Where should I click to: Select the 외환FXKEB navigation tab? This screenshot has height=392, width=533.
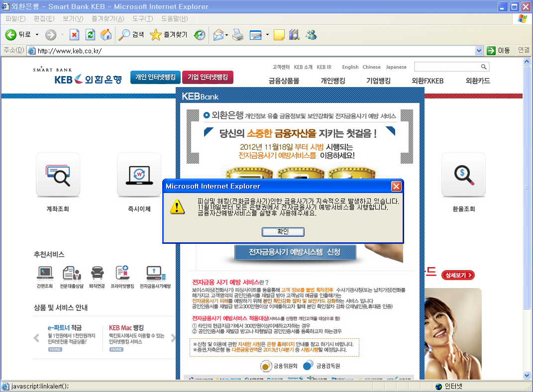tap(427, 81)
